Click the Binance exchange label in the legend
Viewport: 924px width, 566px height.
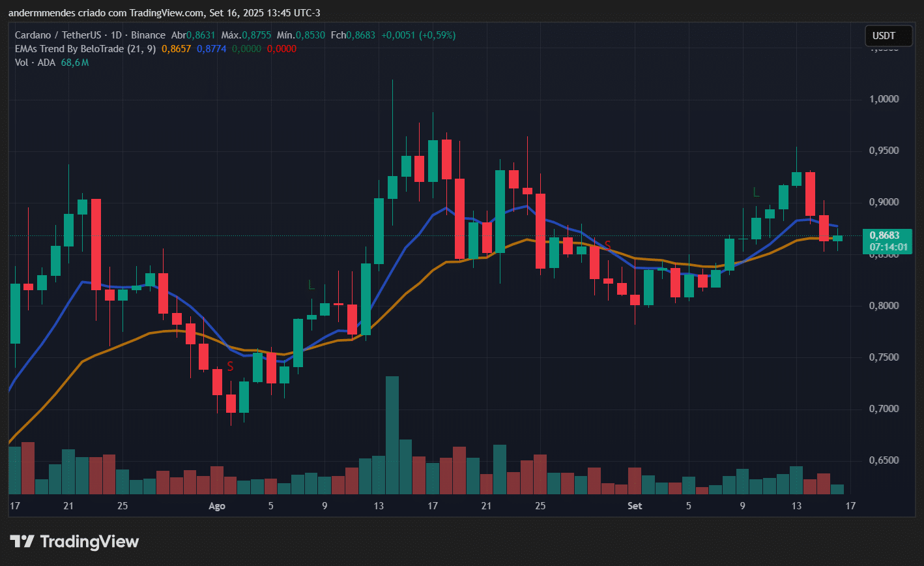149,35
